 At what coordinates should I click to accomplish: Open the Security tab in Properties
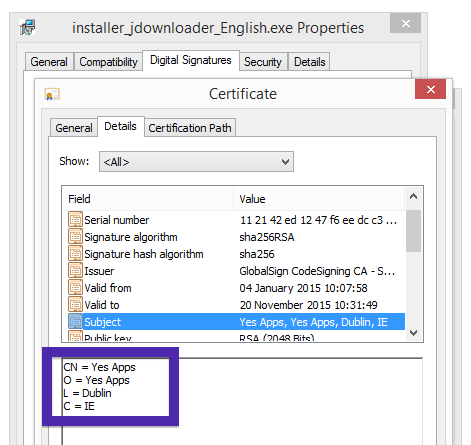263,62
